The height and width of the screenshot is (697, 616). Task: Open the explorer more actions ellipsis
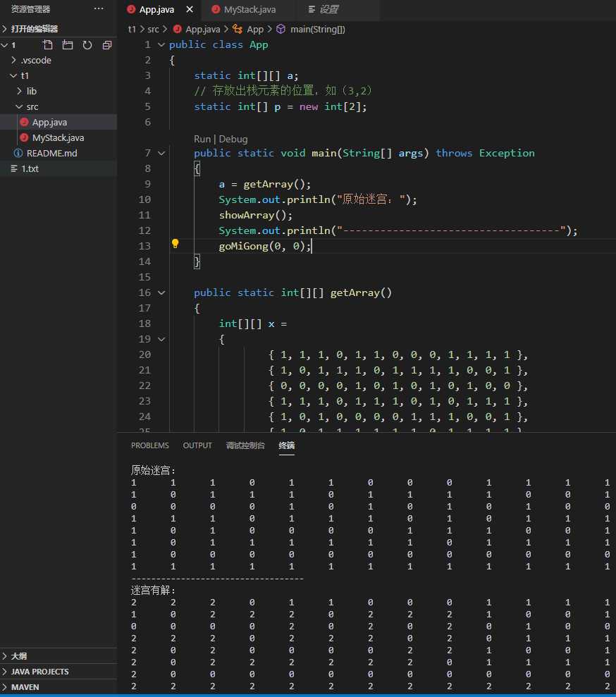pyautogui.click(x=99, y=8)
